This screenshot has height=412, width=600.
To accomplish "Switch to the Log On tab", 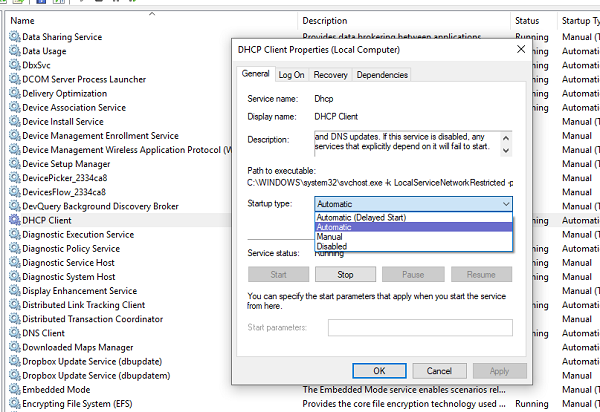I will pos(292,75).
